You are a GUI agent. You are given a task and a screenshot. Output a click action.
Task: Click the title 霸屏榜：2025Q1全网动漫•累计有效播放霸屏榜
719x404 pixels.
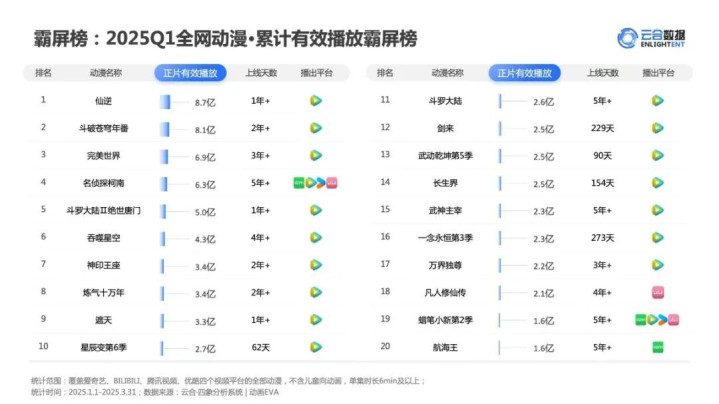pyautogui.click(x=225, y=39)
